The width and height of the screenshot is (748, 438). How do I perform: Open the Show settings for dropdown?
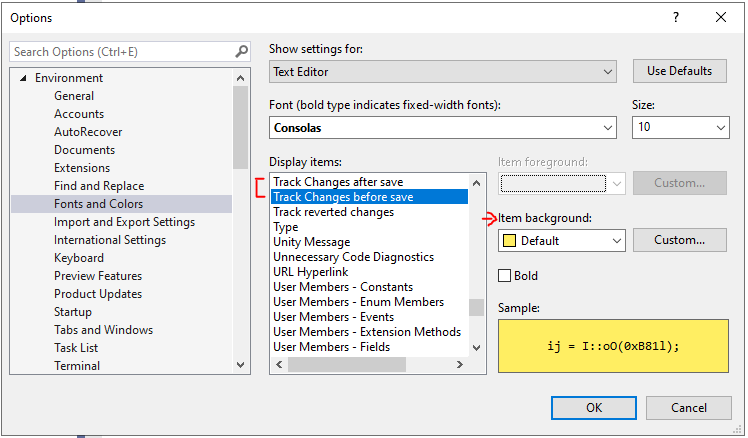click(443, 72)
